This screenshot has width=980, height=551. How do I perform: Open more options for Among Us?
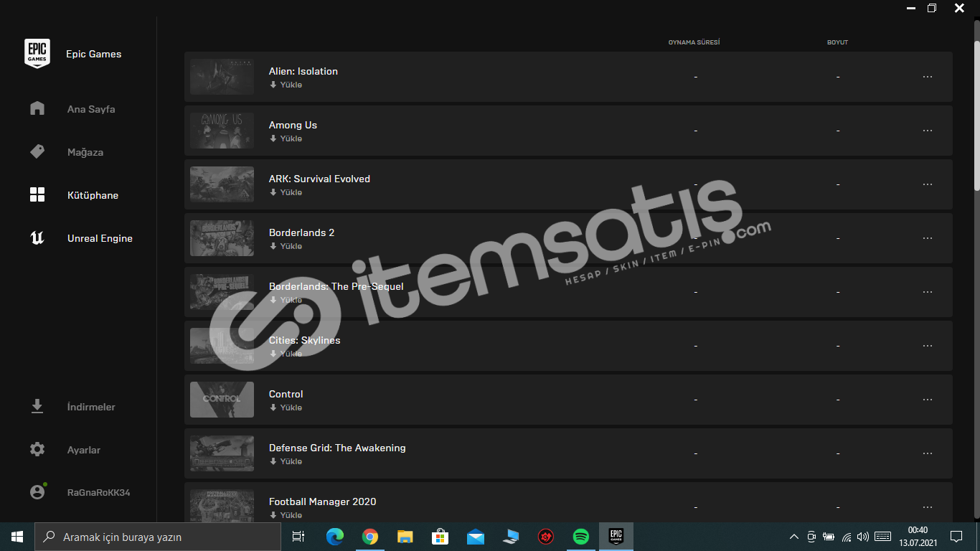928,131
